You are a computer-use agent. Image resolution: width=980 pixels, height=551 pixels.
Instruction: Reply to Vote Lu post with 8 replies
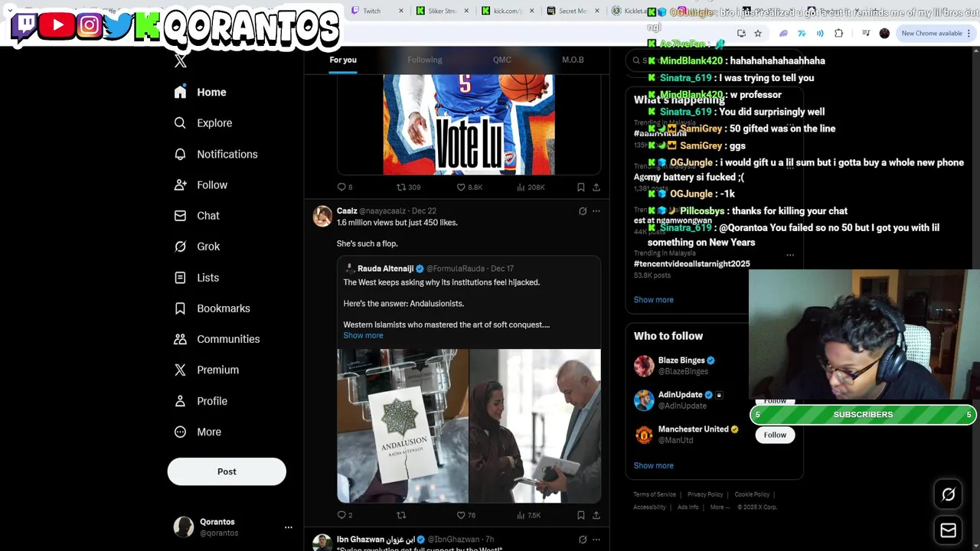click(345, 187)
